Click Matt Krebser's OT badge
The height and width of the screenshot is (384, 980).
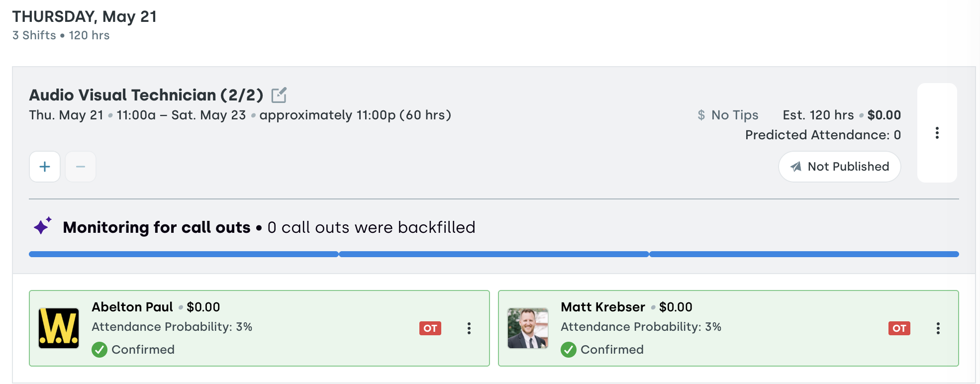[899, 328]
